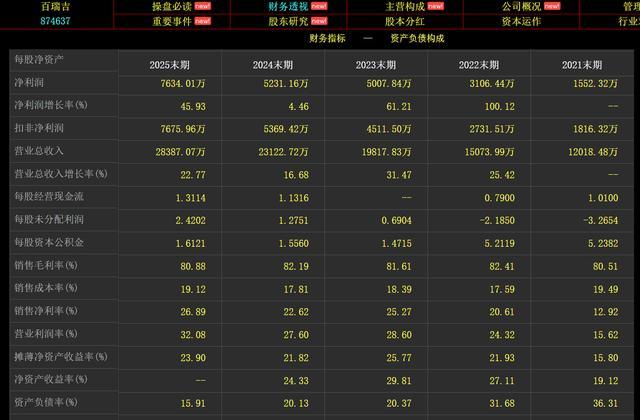Open the 重要事件 tab

pyautogui.click(x=171, y=21)
